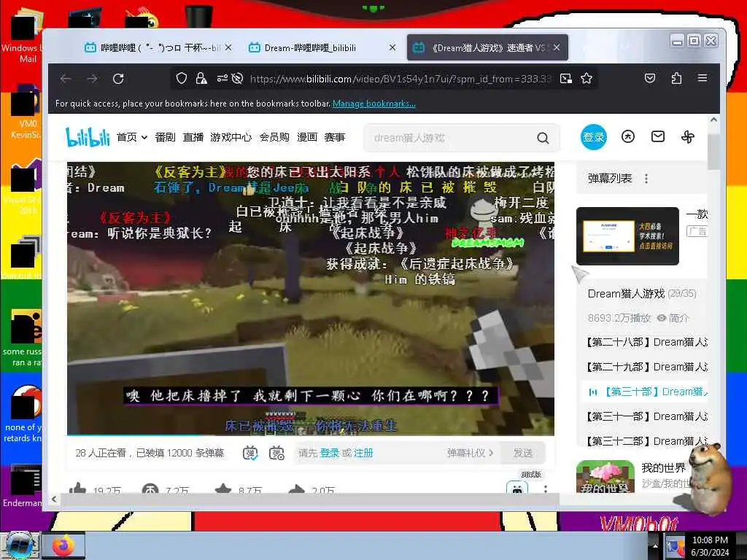Click the Firefox reload page button
The height and width of the screenshot is (560, 747).
click(118, 79)
